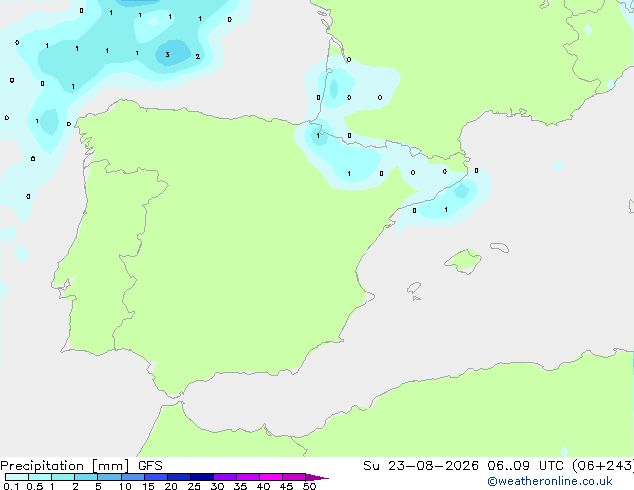Click the '50' legend scale label
Screen dimensions: 634x490
point(309,486)
